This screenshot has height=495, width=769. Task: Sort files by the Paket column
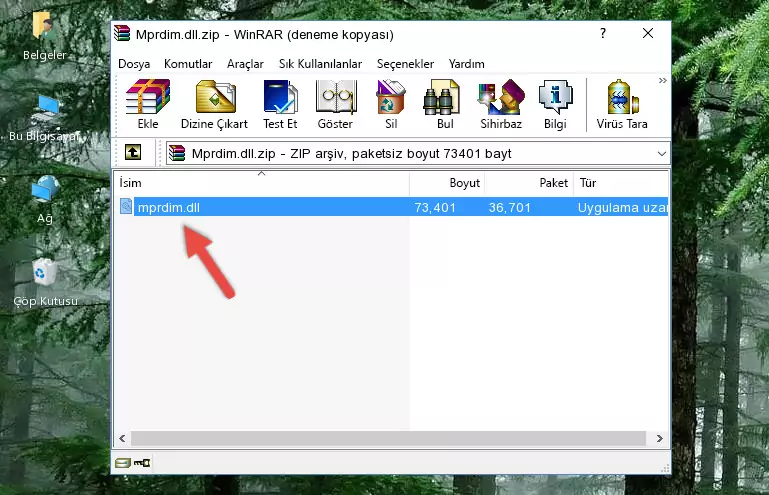pos(529,183)
